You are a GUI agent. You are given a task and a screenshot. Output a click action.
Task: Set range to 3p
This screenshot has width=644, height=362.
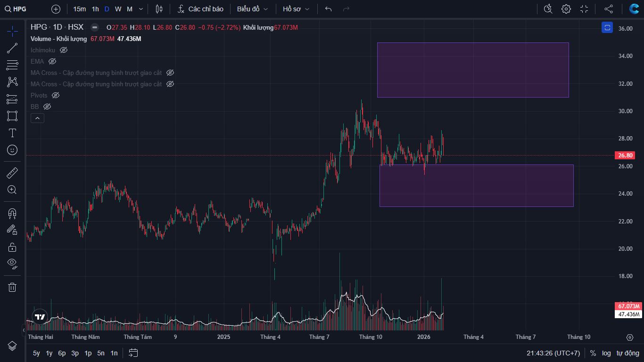[x=75, y=353]
